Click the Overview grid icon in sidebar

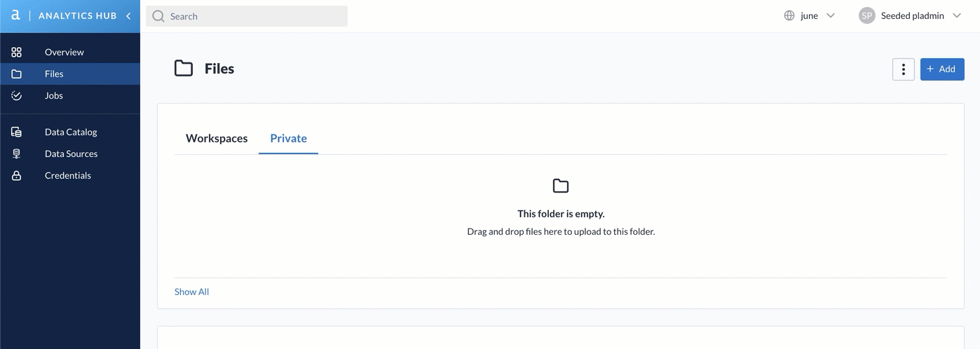click(17, 52)
